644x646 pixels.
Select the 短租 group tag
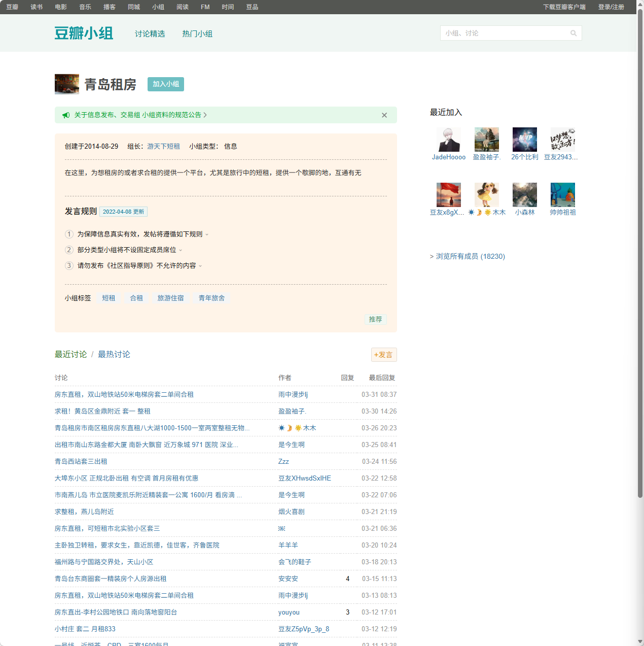[109, 298]
